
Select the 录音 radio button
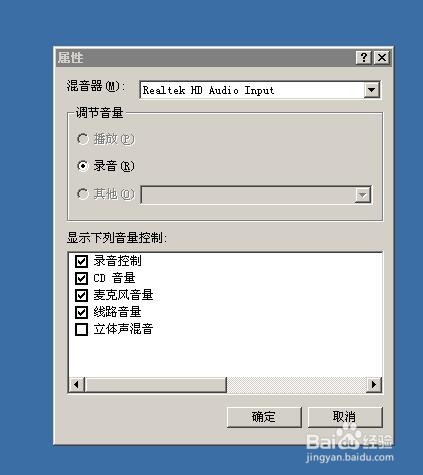coord(83,166)
